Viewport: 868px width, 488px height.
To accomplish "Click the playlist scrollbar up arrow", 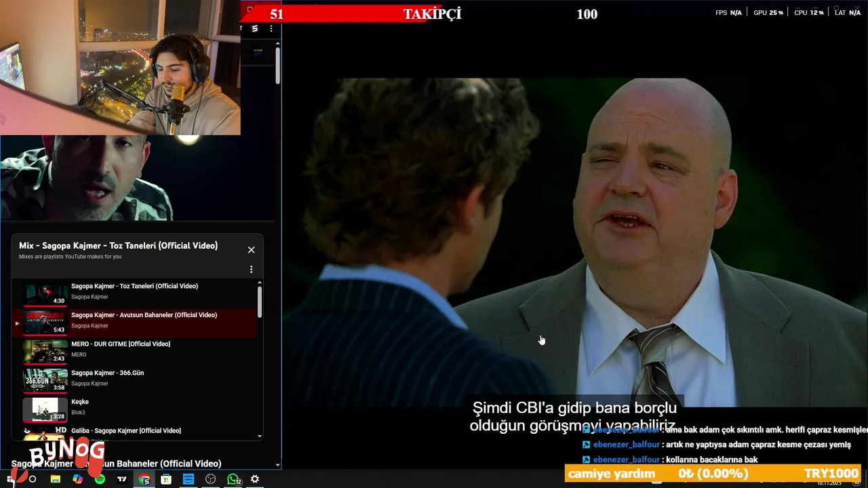I will click(x=260, y=282).
